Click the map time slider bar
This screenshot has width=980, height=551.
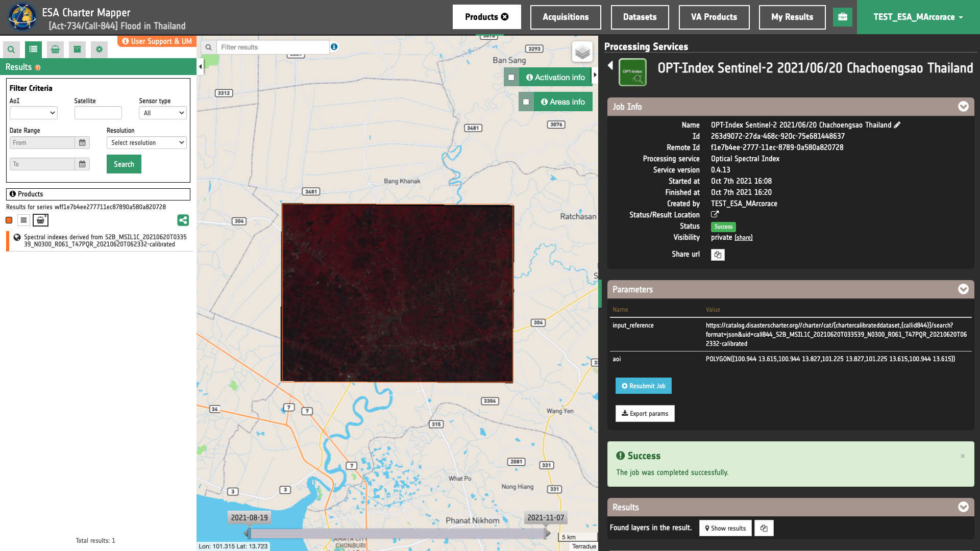[398, 534]
